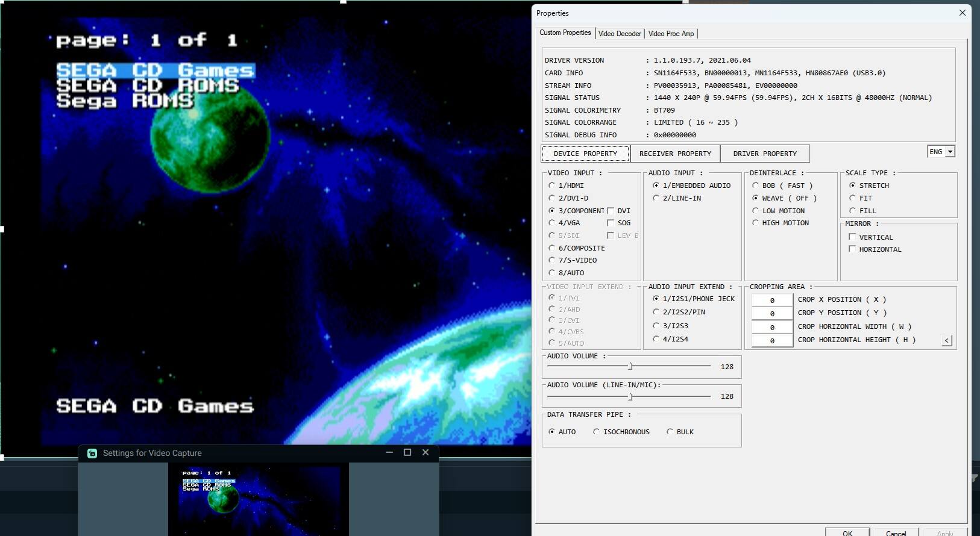Image resolution: width=980 pixels, height=536 pixels.
Task: Set data transfer pipe to BULK
Action: click(x=680, y=432)
